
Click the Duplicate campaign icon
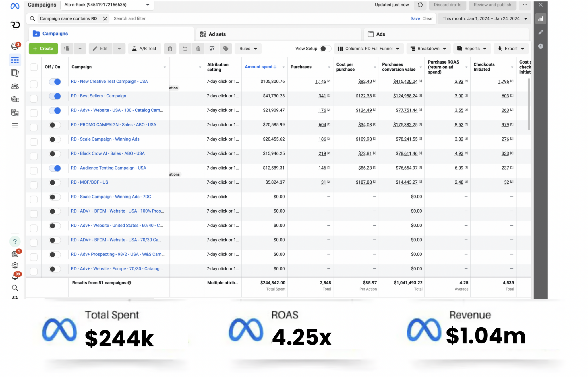pyautogui.click(x=67, y=49)
